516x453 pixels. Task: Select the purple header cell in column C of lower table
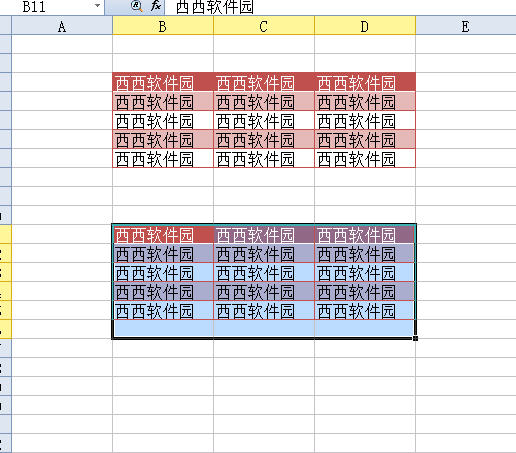point(264,234)
